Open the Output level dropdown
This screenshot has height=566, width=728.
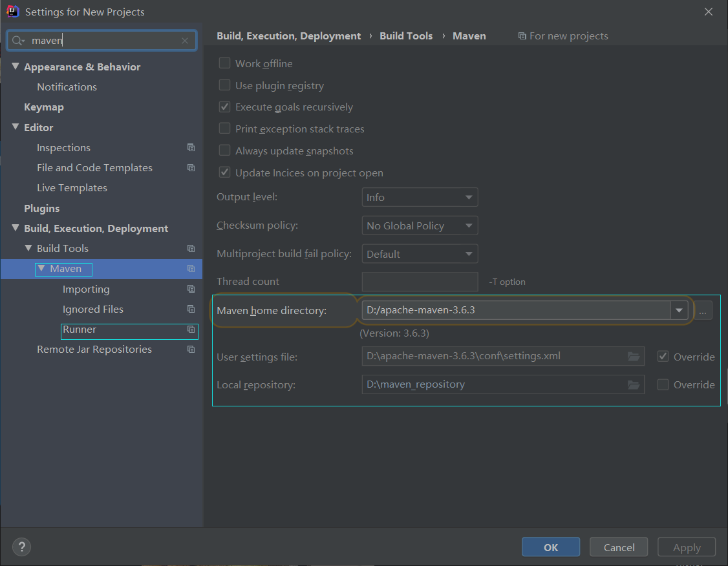coord(420,197)
